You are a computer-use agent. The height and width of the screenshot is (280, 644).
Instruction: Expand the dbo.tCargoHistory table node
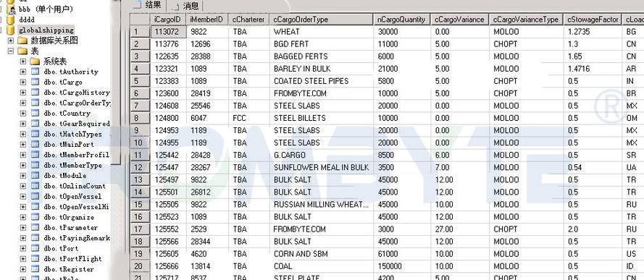(x=23, y=93)
